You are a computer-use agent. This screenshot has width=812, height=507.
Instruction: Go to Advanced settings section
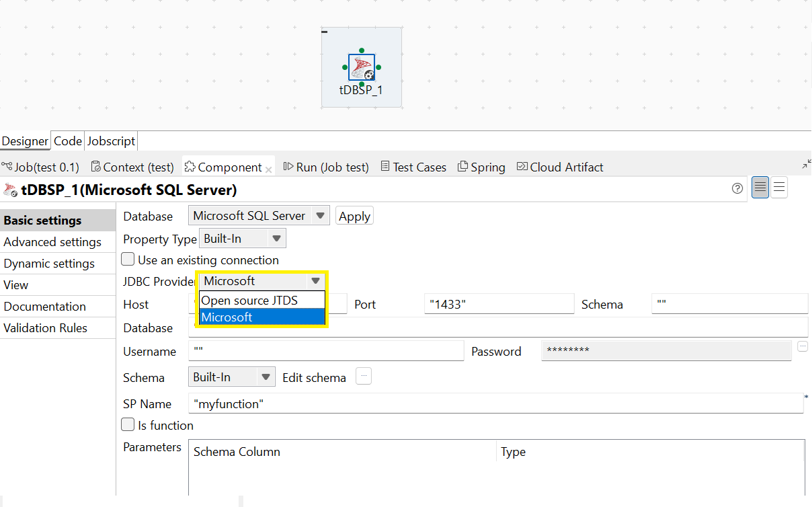[52, 242]
